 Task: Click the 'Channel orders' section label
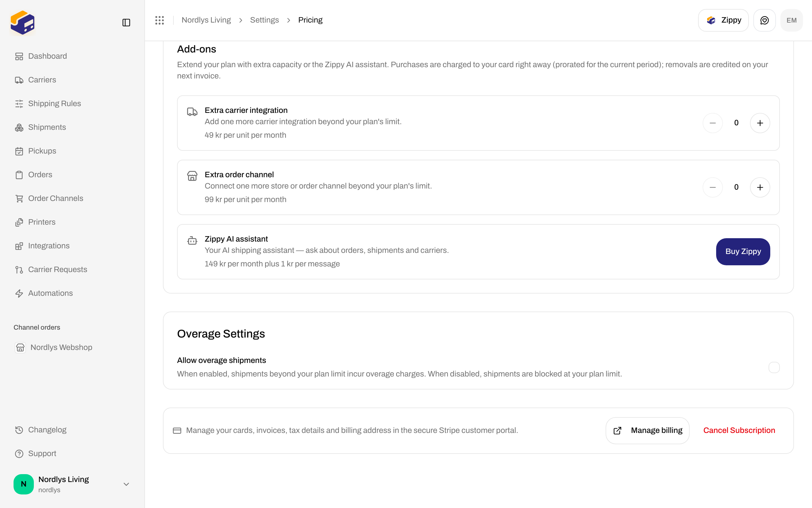37,327
